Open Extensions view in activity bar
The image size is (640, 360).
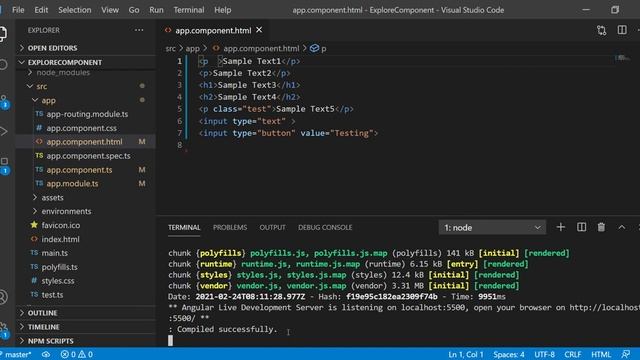pos(4,165)
